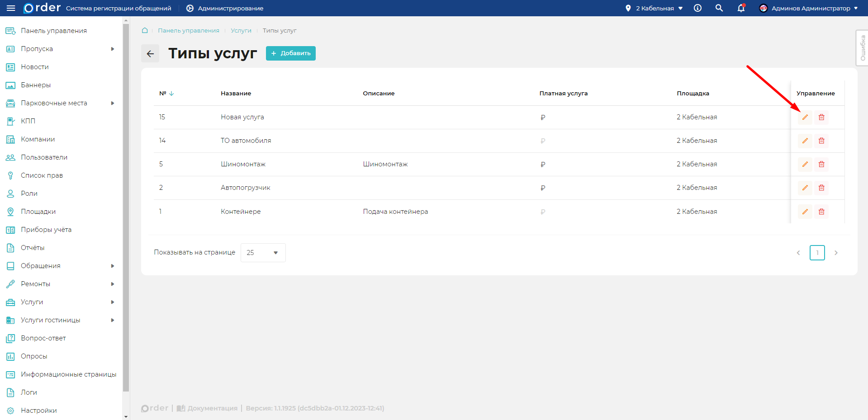Click the home breadcrumb icon
Image resolution: width=868 pixels, height=420 pixels.
[x=145, y=30]
